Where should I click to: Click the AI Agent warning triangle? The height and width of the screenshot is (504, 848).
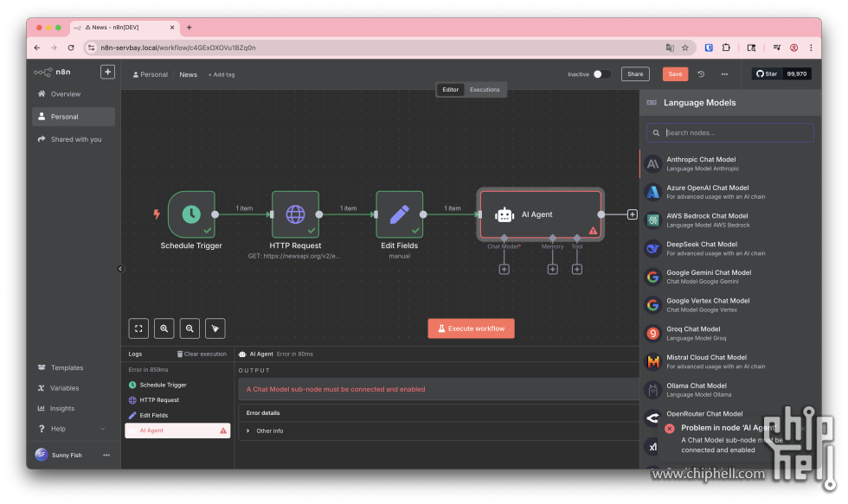(594, 231)
